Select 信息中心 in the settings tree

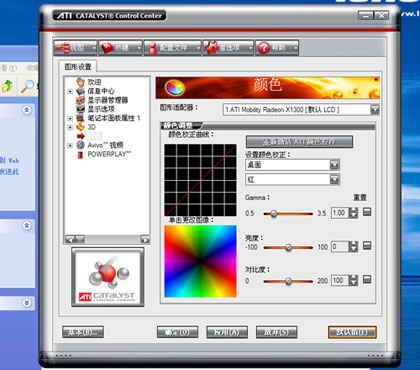pos(101,91)
